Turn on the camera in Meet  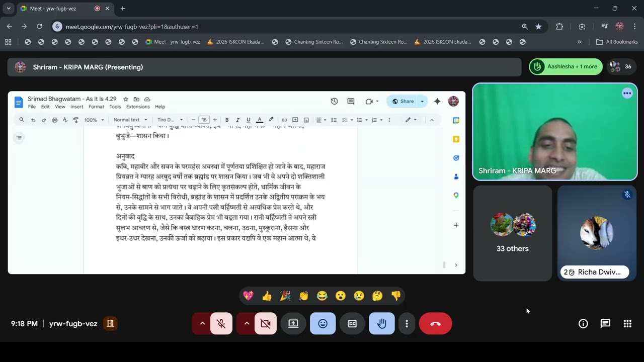[x=266, y=324]
